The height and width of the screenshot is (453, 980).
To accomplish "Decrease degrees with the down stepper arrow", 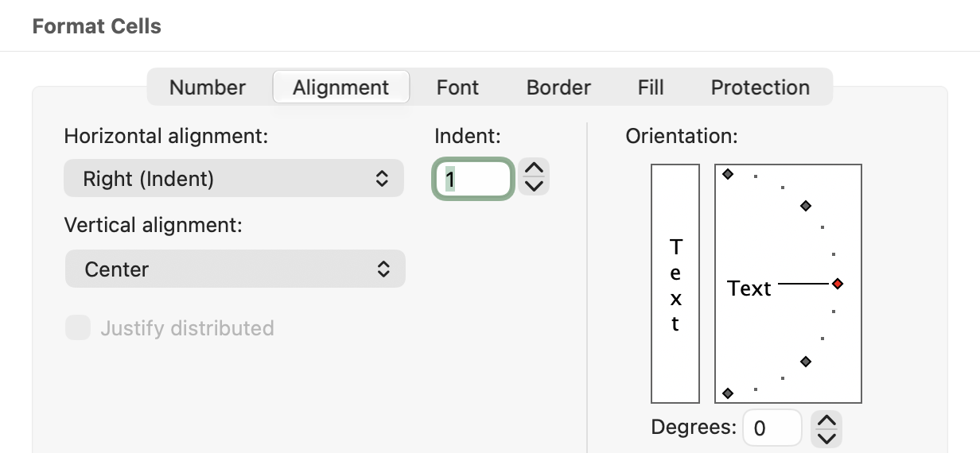I will (827, 437).
